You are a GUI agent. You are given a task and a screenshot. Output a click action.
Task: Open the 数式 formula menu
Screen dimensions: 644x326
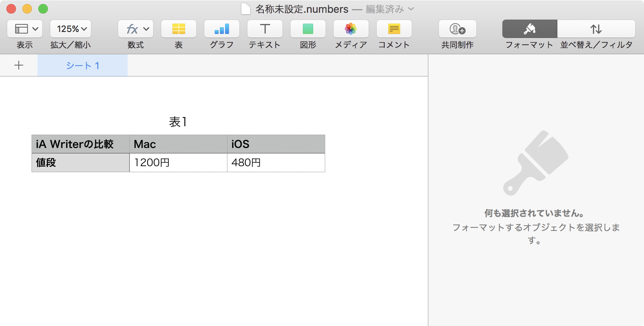136,29
